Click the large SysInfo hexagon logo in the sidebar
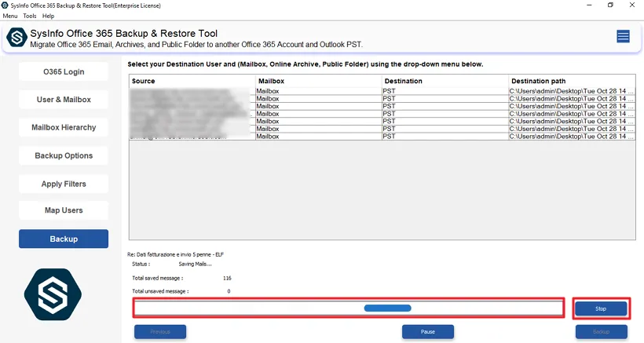The image size is (644, 343). tap(53, 294)
